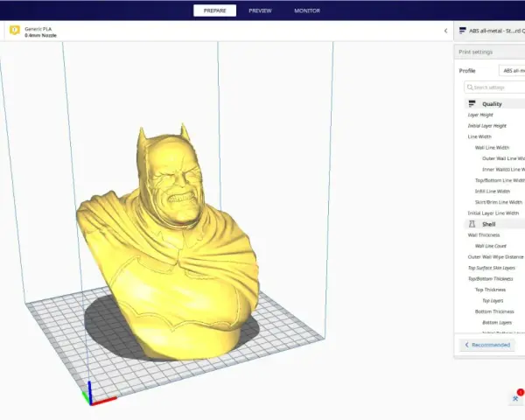525x420 pixels.
Task: Select the Skirt/Brim Line Width setting
Action: coord(498,202)
